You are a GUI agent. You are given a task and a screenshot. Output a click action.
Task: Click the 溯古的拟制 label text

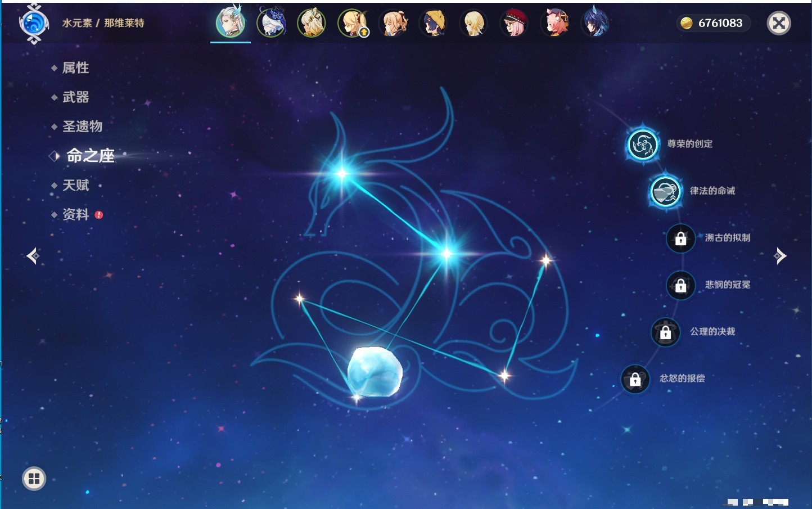tap(728, 238)
